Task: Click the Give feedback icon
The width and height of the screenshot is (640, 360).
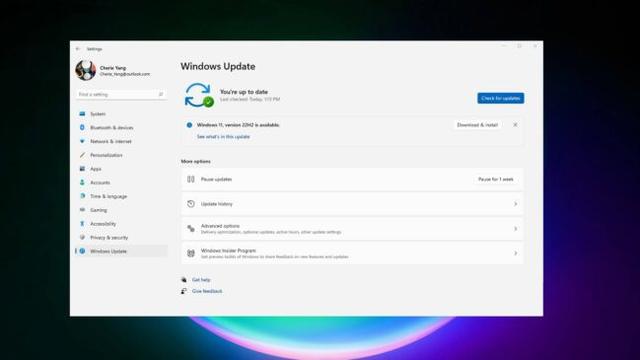Action: [184, 291]
